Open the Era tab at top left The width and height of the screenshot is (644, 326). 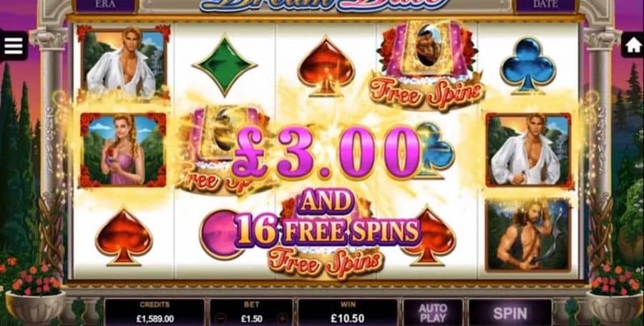[x=104, y=5]
